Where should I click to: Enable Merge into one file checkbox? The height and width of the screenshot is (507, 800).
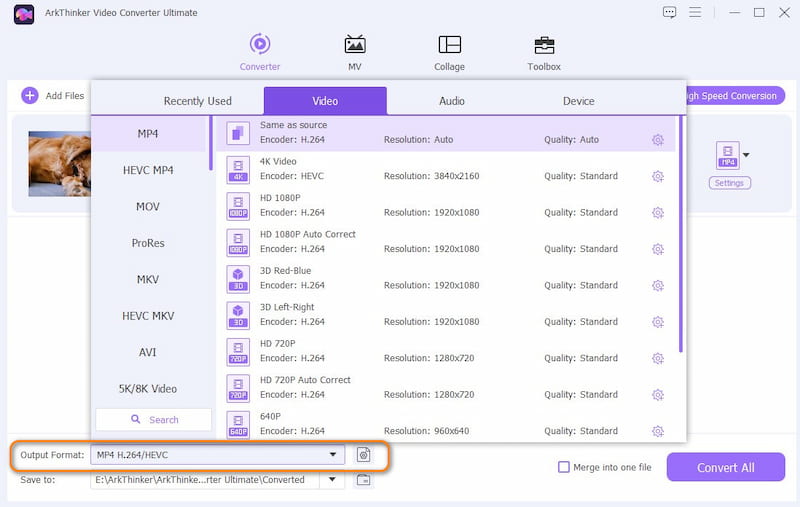[x=564, y=467]
